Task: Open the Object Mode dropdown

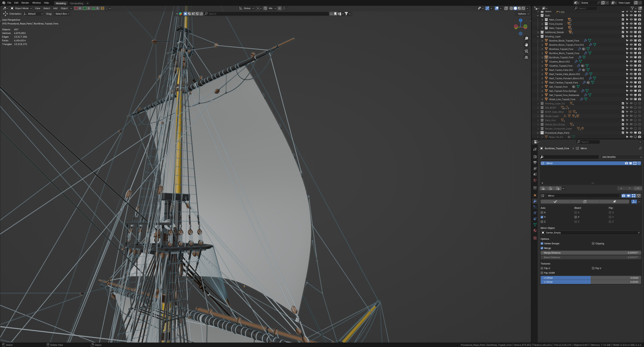Action: 21,8
